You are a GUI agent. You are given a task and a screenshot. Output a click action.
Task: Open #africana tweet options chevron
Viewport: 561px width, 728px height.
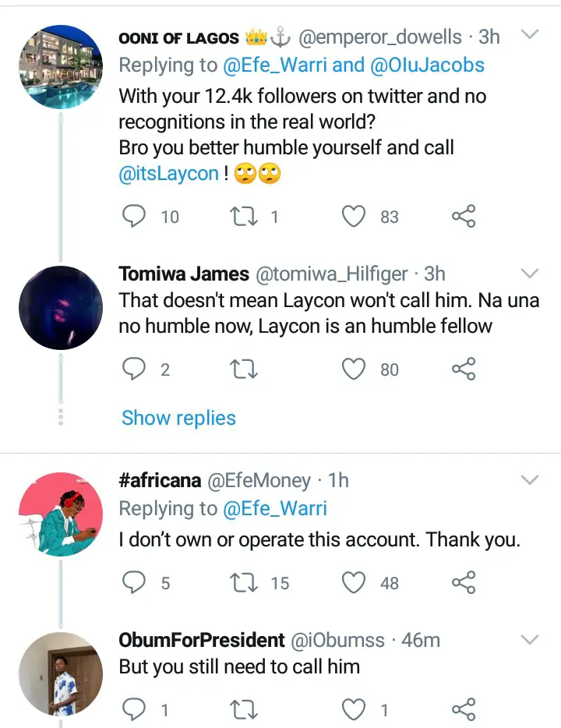[529, 479]
